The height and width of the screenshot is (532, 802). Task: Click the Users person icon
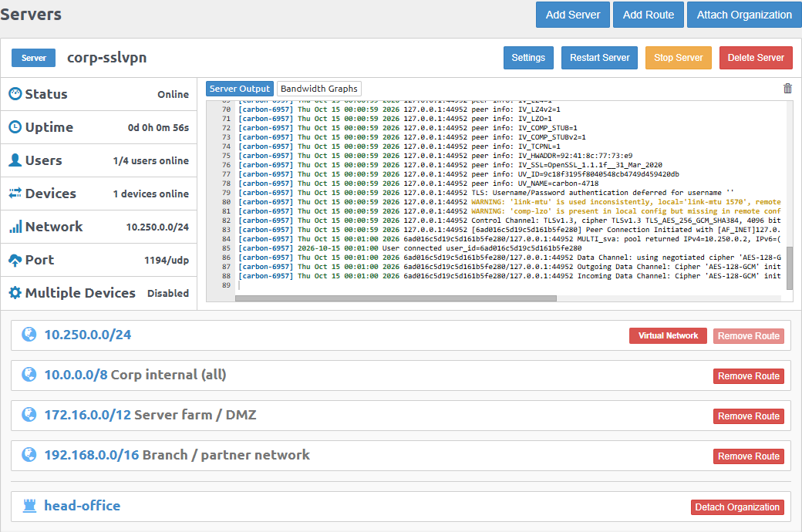coord(15,160)
